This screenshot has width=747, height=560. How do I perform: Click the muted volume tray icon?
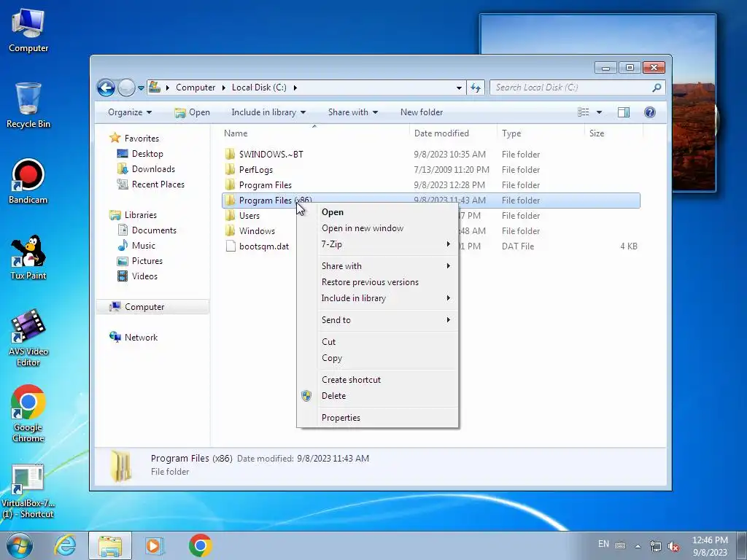(673, 546)
